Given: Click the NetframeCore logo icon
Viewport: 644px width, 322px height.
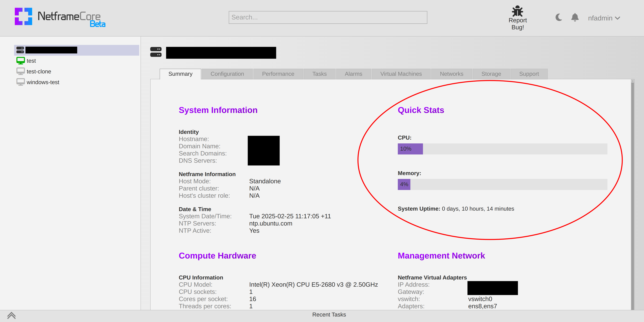Looking at the screenshot, I should pyautogui.click(x=23, y=16).
